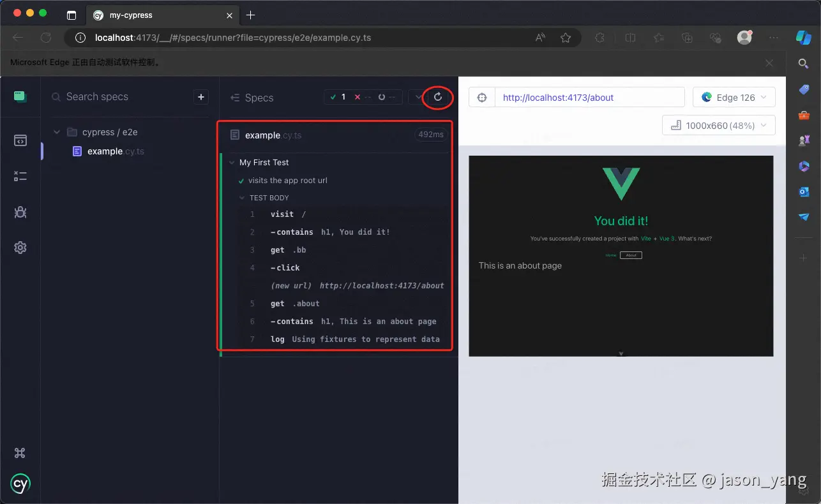Open the Specs page in Cypress sidebar
The width and height of the screenshot is (821, 504).
pos(20,141)
